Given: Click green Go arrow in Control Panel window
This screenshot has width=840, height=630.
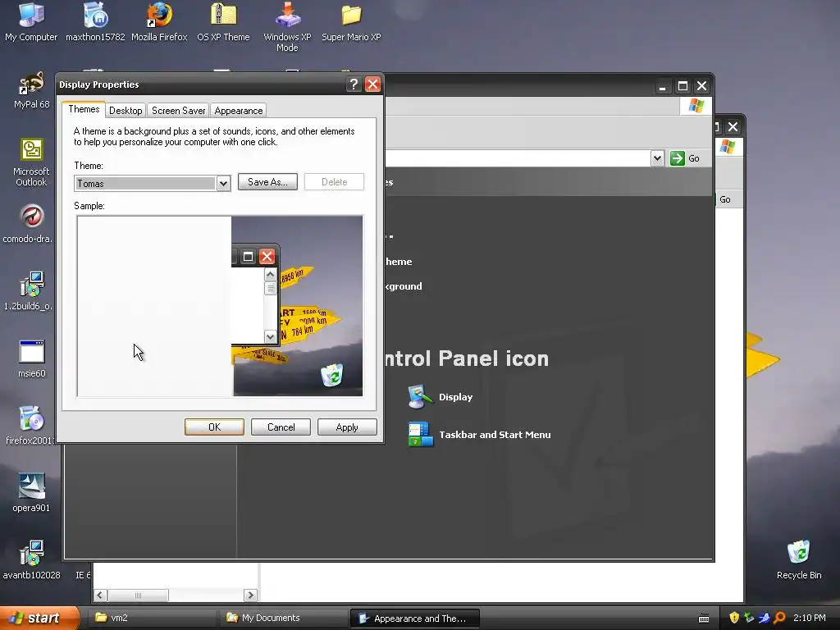Looking at the screenshot, I should pyautogui.click(x=677, y=158).
